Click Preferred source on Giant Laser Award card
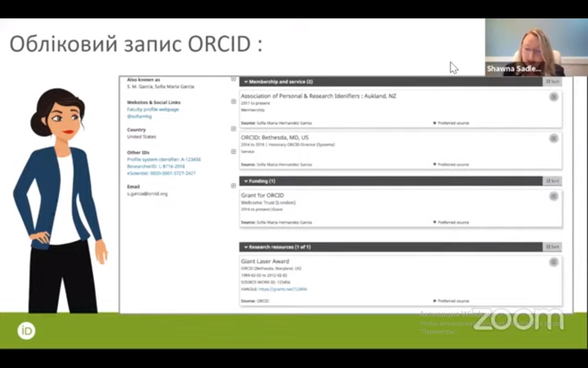The width and height of the screenshot is (588, 368). 451,301
